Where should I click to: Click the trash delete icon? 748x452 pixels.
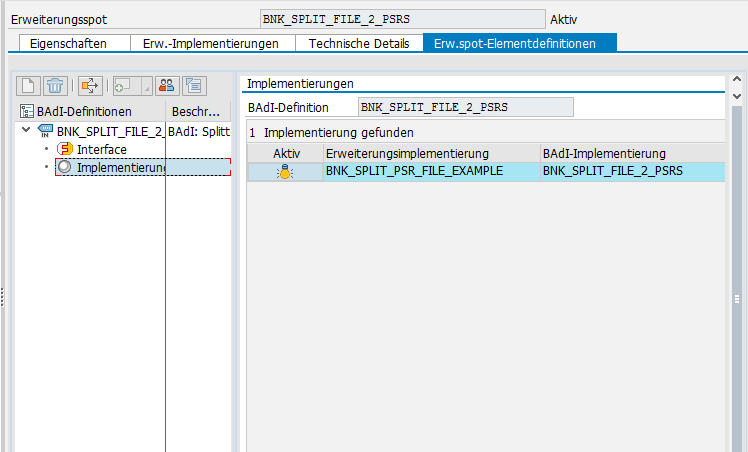click(56, 86)
